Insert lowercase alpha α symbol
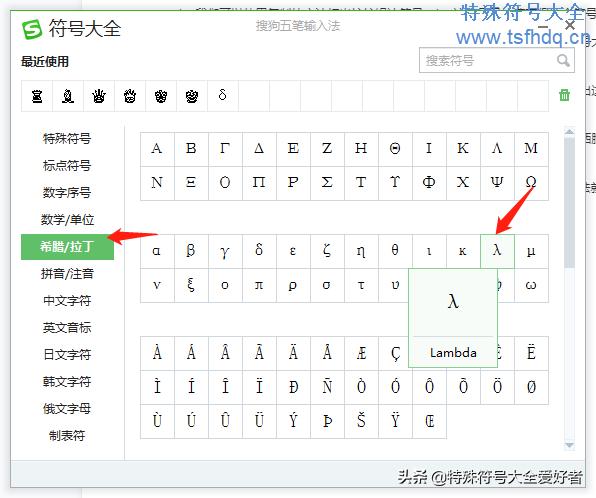The height and width of the screenshot is (498, 596). coord(157,251)
